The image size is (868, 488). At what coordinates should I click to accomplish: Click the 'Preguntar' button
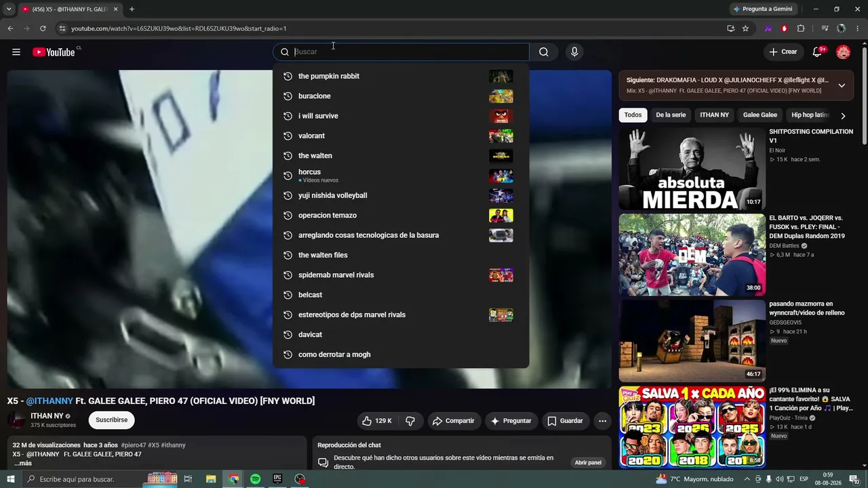(x=511, y=421)
